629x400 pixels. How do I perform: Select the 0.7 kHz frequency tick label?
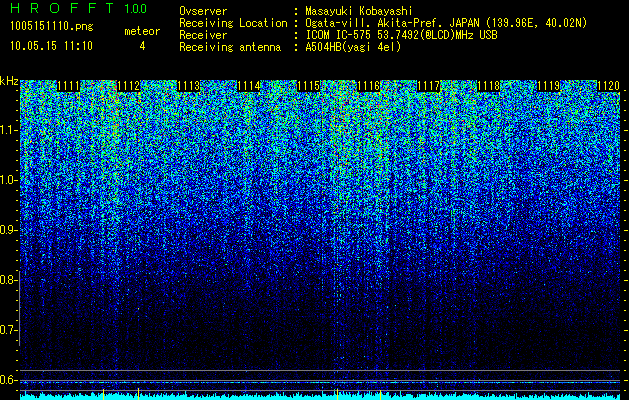point(8,330)
